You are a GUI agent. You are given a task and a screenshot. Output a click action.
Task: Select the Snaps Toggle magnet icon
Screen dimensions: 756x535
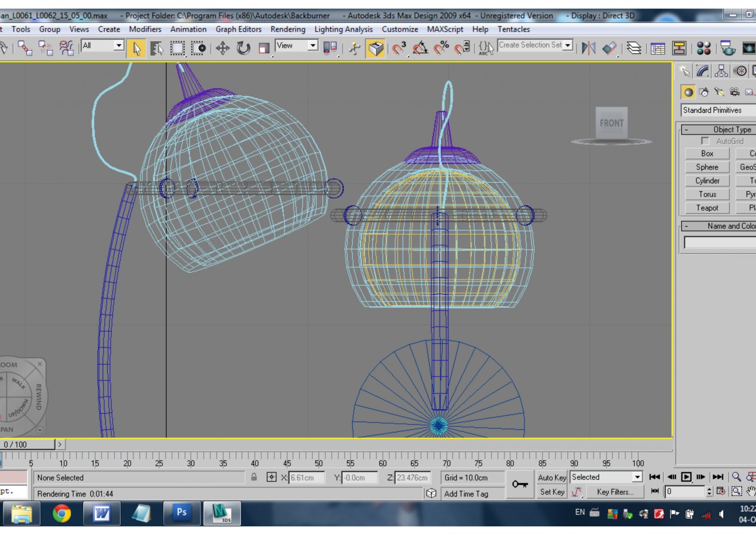pos(400,49)
